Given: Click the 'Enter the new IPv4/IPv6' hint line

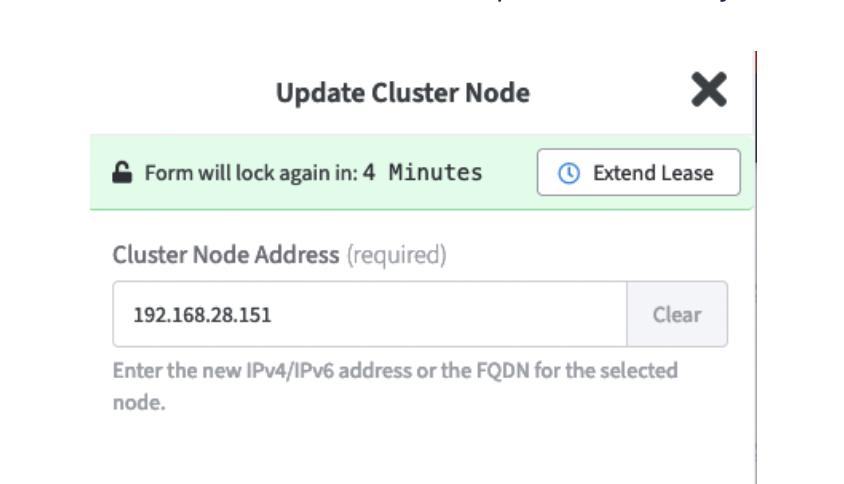Looking at the screenshot, I should pyautogui.click(x=394, y=370).
